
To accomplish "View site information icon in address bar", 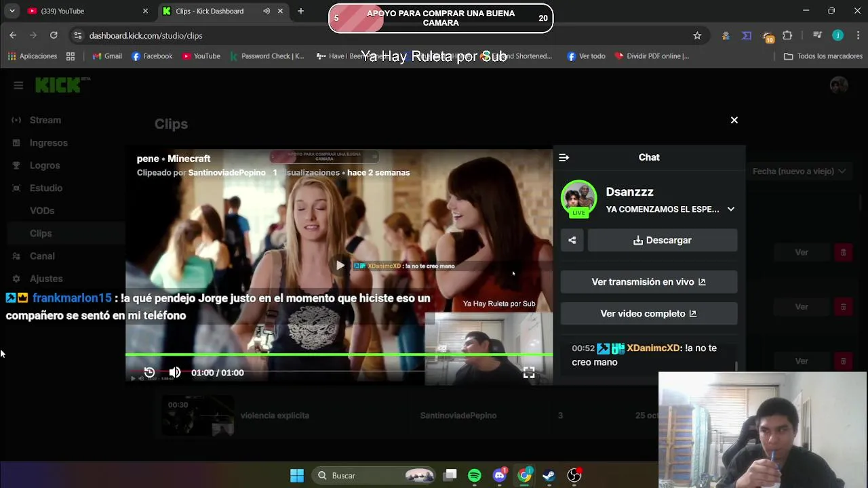I will (77, 35).
